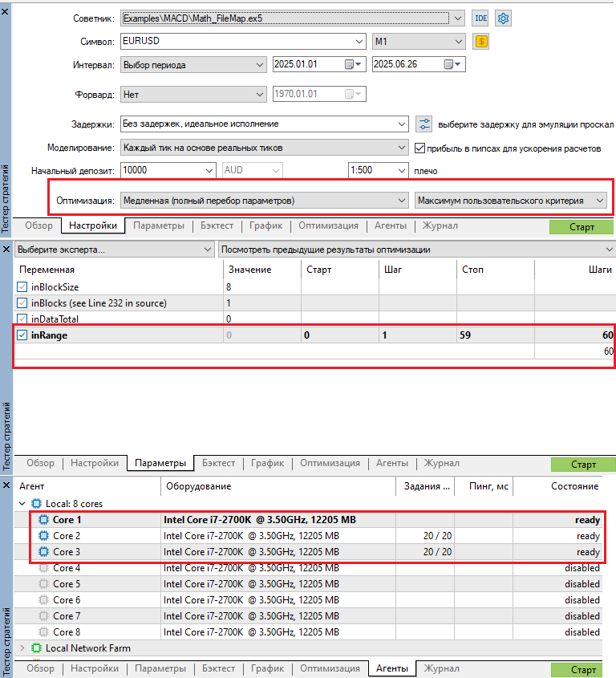Click the disabled Core 5 chip icon
Screen dimensions: 616x678
(x=43, y=584)
